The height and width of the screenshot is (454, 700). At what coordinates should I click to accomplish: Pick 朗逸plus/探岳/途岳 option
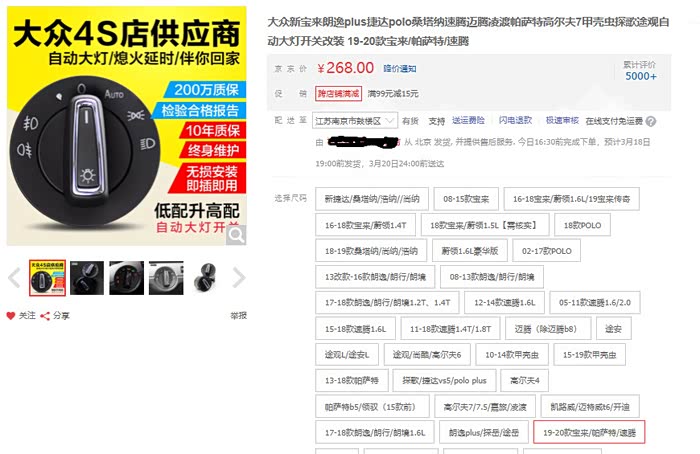click(484, 432)
